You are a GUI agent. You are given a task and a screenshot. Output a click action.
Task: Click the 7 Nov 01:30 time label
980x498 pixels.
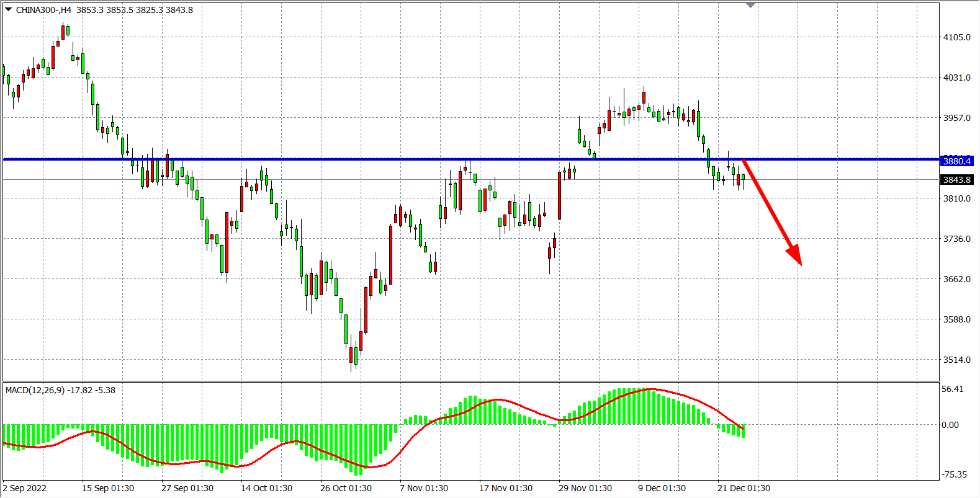(424, 488)
